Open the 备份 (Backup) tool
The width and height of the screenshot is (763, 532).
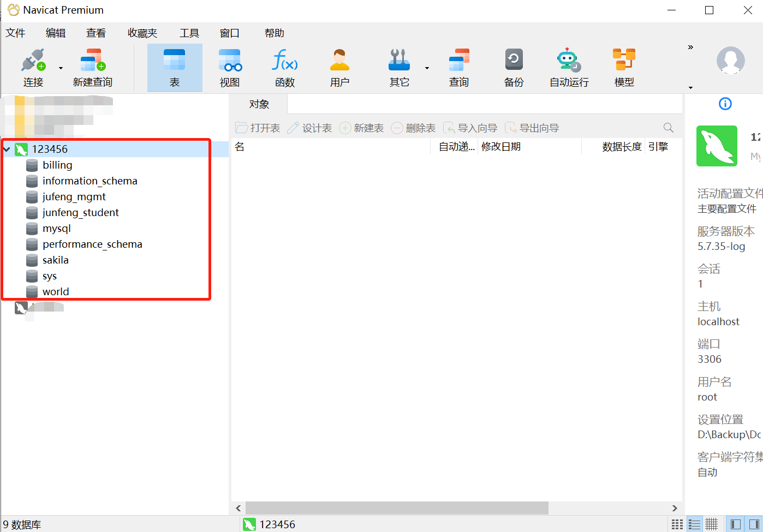(514, 67)
